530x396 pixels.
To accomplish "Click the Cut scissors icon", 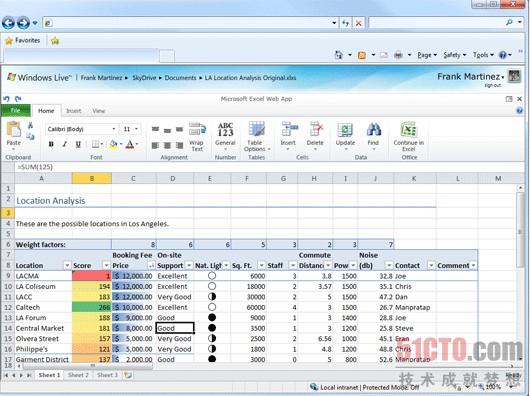I will click(x=30, y=126).
